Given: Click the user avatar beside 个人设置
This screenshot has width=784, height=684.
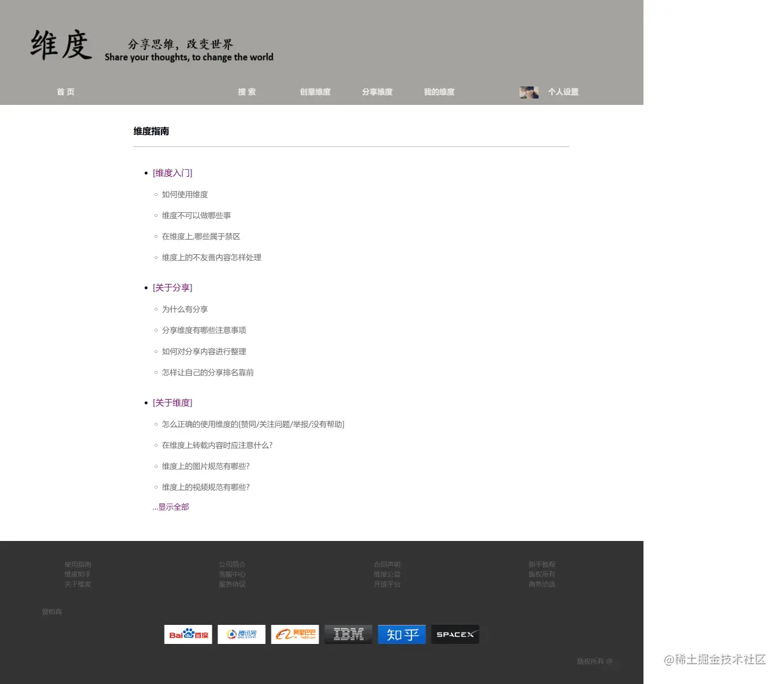Looking at the screenshot, I should tap(528, 92).
